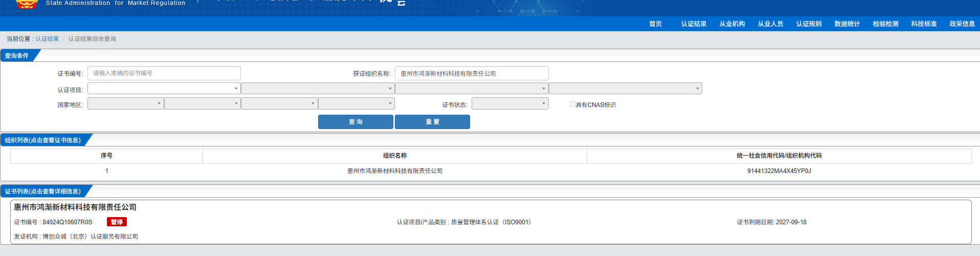The width and height of the screenshot is (980, 256).
Task: Click 质量管理体系认证 (ISO9001) text
Action: [x=493, y=222]
